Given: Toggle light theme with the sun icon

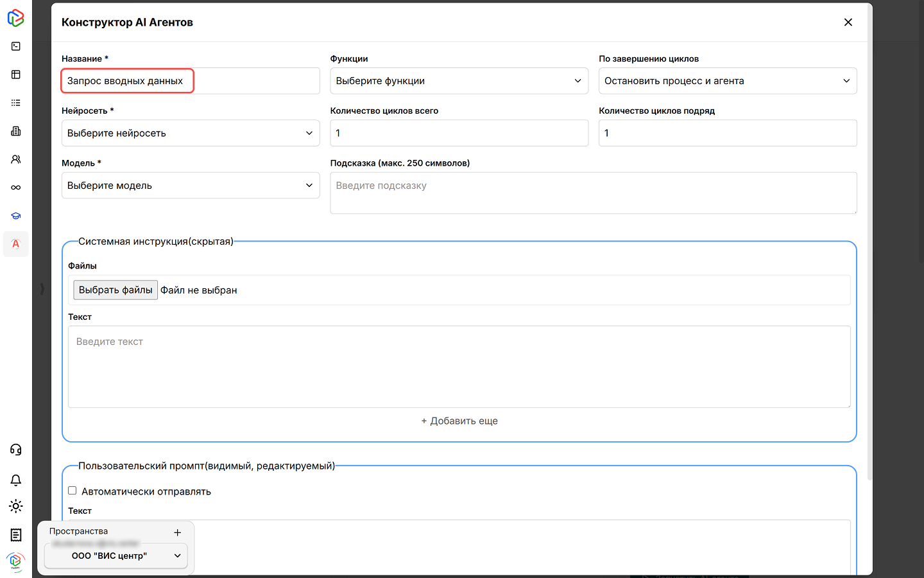Looking at the screenshot, I should pyautogui.click(x=16, y=506).
